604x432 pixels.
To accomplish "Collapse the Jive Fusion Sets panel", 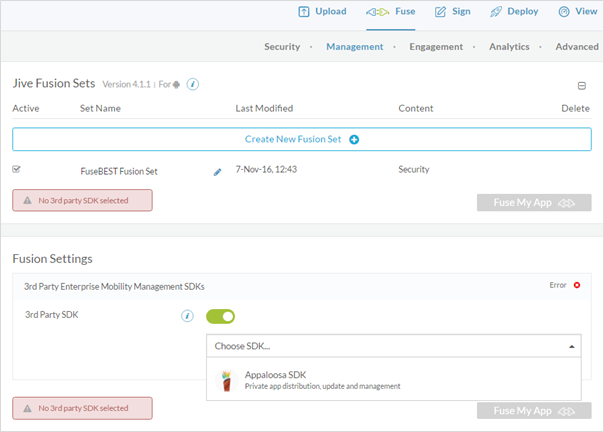I will tap(582, 86).
